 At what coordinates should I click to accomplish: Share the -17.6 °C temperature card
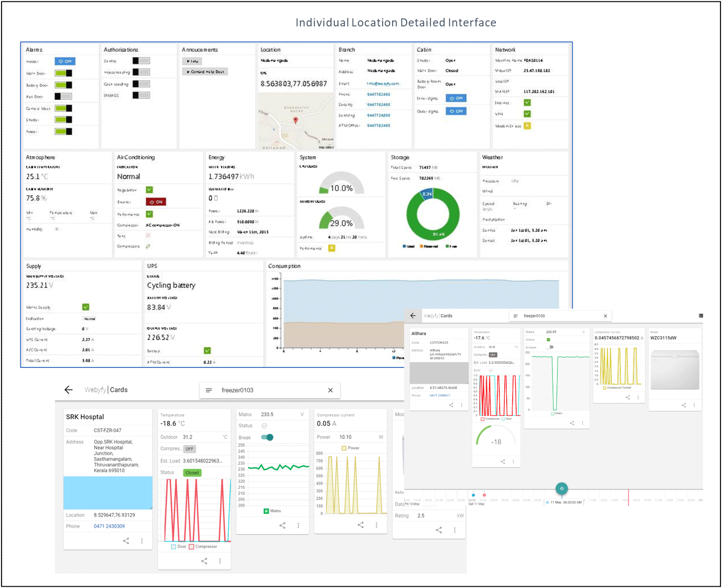click(x=503, y=462)
